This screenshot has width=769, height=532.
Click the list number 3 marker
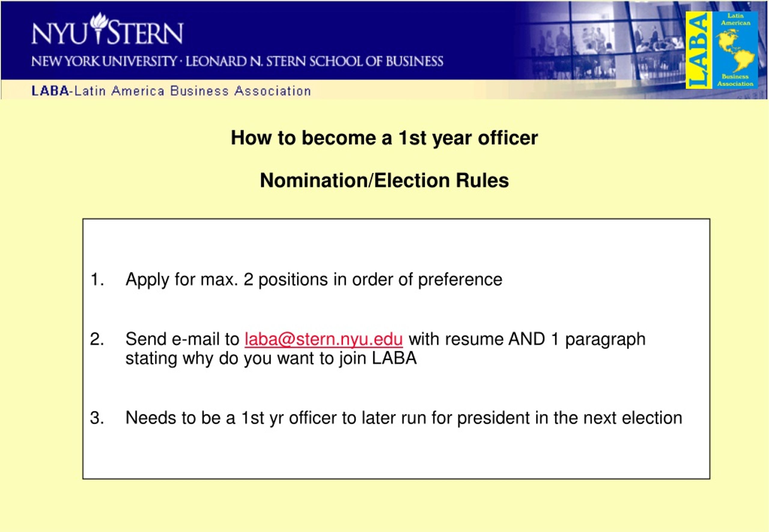click(97, 418)
